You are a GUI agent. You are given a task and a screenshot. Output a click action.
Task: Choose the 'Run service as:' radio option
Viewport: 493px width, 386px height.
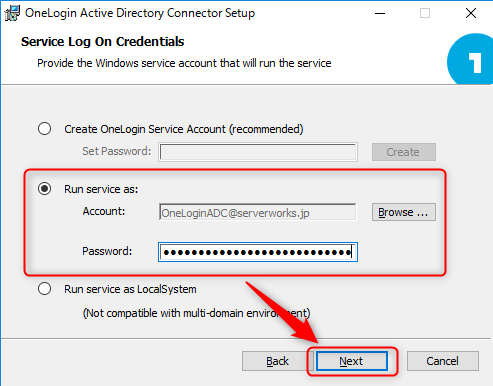[x=44, y=189]
